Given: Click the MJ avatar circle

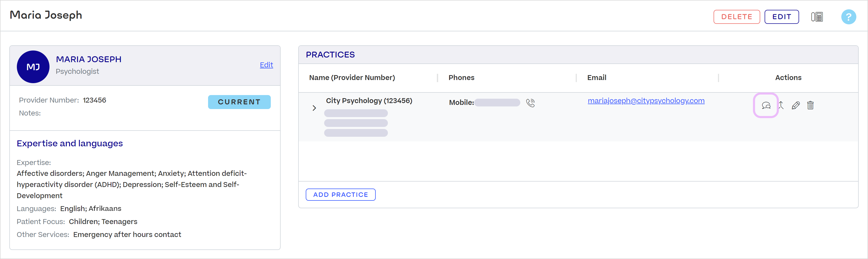Looking at the screenshot, I should coord(33,67).
